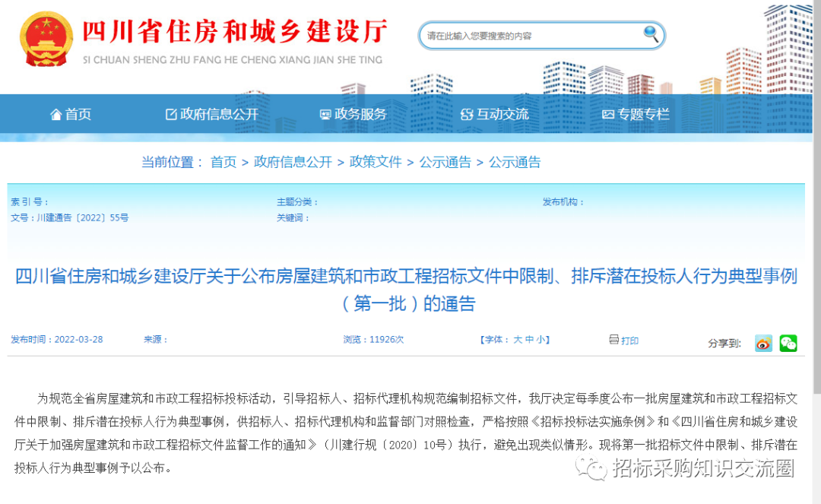The height and width of the screenshot is (504, 821).
Task: Click the house icon beside 首页
Action: tap(55, 115)
